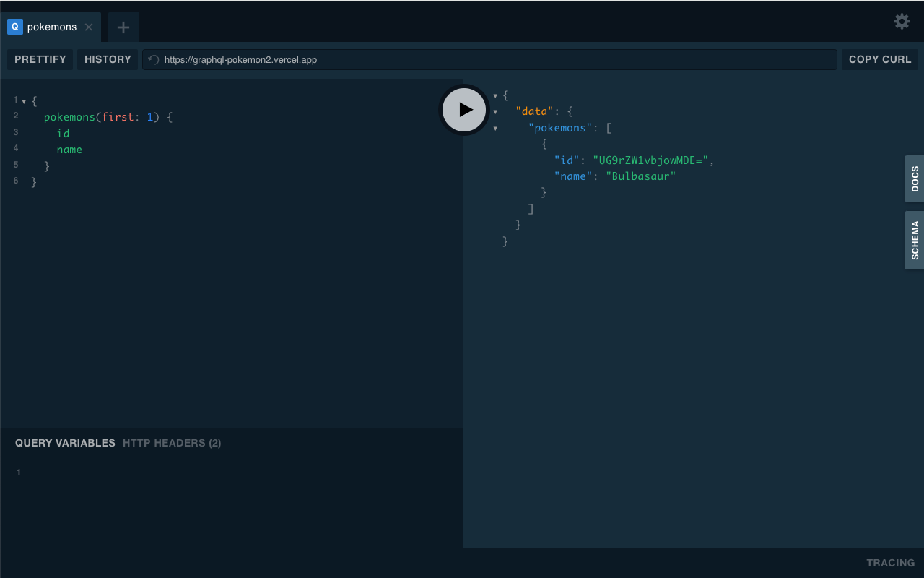This screenshot has width=924, height=578.
Task: Select the QUERY VARIABLES tab
Action: tap(65, 443)
